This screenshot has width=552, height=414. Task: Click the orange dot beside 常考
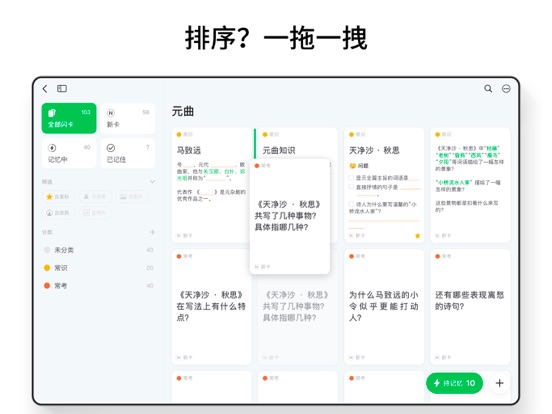(x=47, y=286)
